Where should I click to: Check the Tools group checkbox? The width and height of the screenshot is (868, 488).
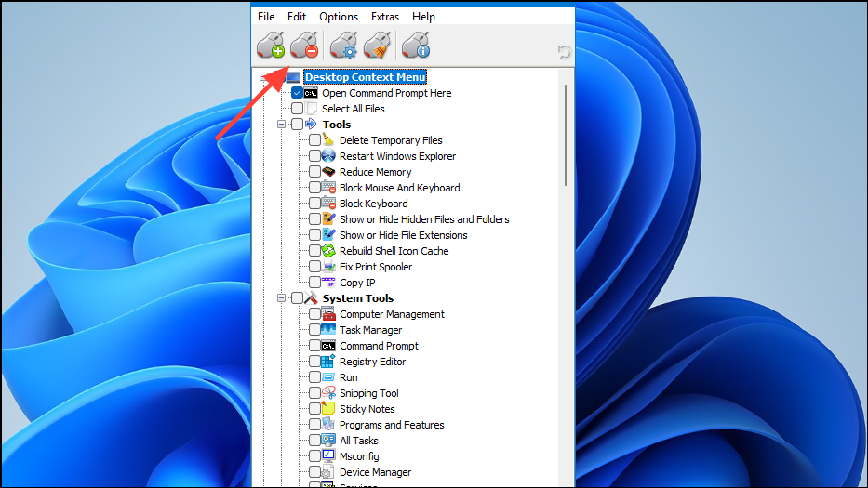pyautogui.click(x=298, y=124)
